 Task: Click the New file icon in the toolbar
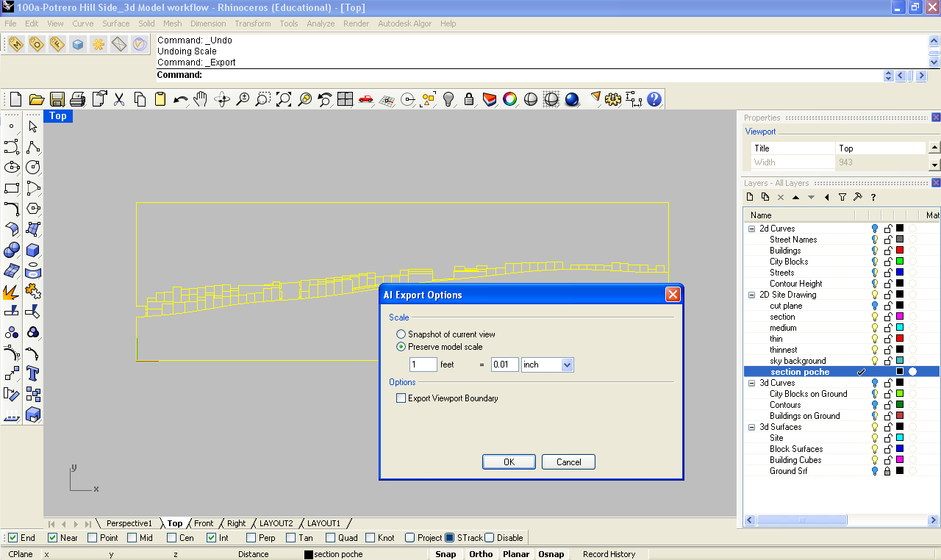click(x=16, y=99)
